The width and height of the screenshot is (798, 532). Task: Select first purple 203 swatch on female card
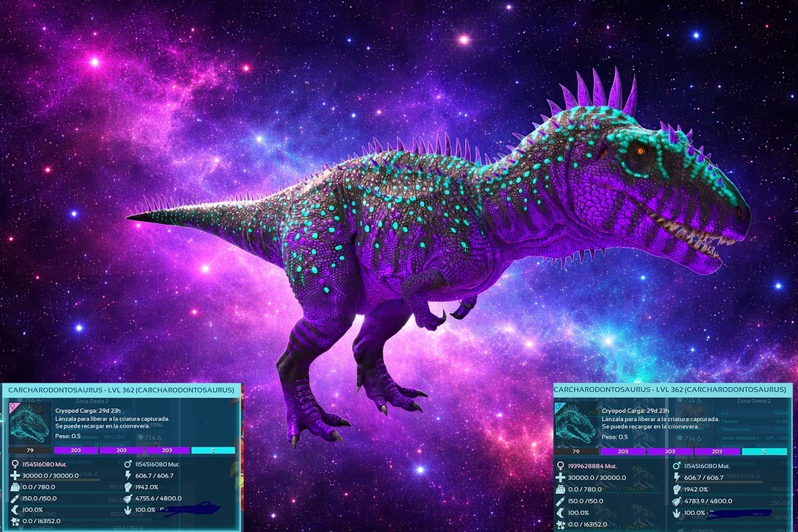point(76,450)
